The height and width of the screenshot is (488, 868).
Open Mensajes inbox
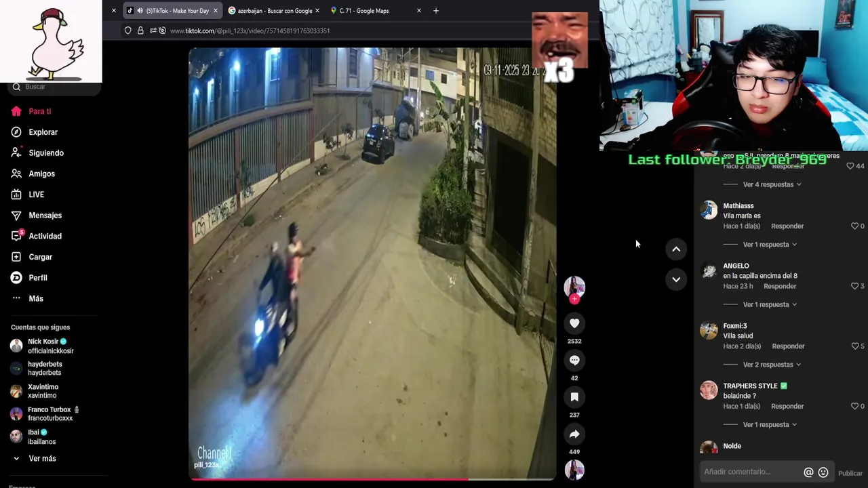(x=45, y=216)
